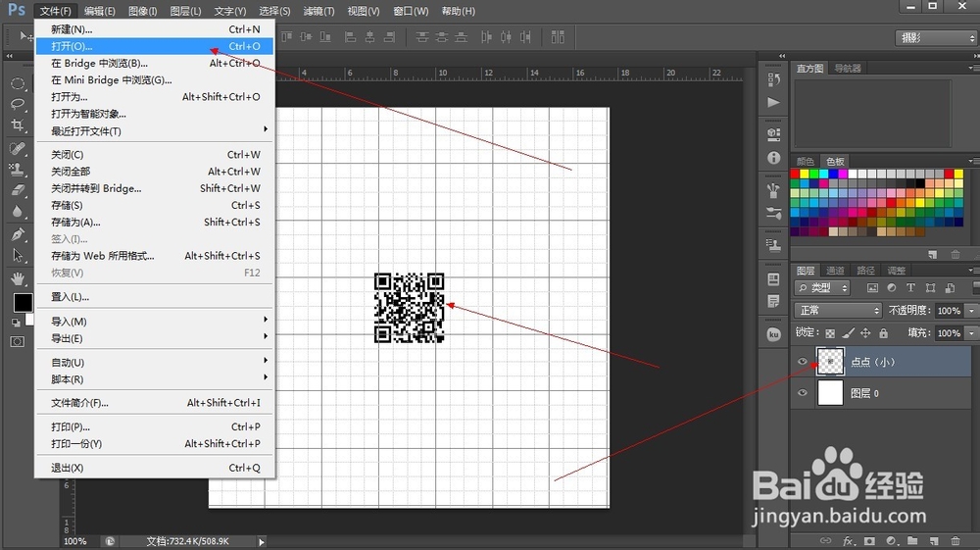Screen dimensions: 980x550
Task: Open the Actions panel play icon
Action: (774, 102)
